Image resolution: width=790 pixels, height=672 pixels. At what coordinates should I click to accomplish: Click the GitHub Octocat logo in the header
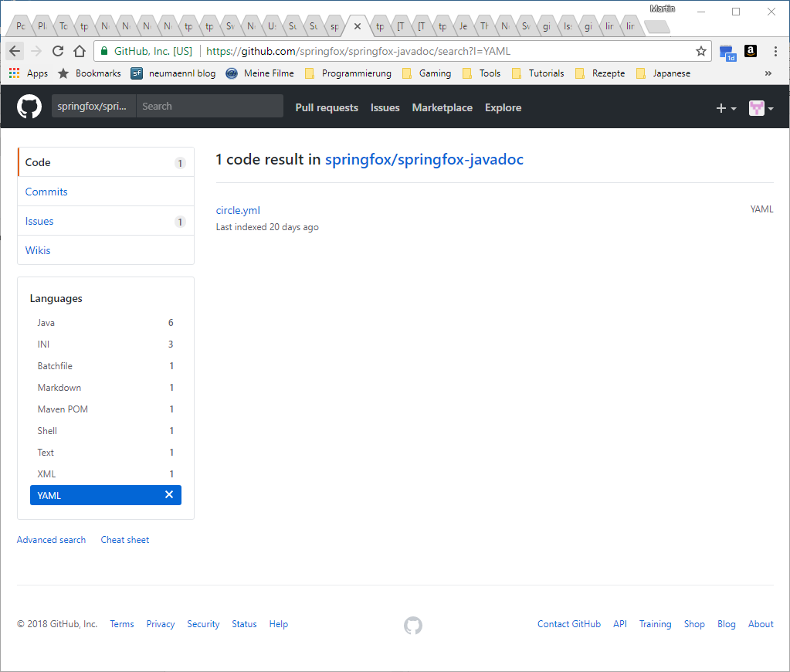pos(29,107)
